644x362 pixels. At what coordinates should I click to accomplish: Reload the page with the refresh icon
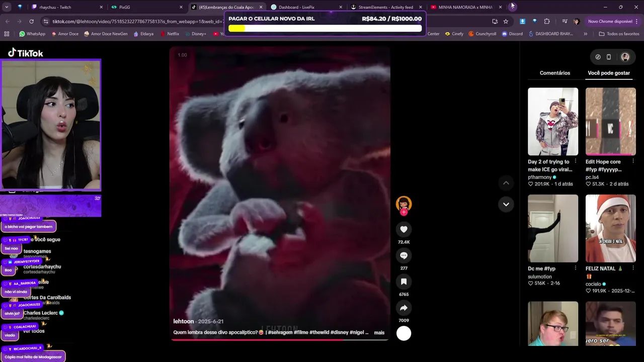pyautogui.click(x=31, y=21)
